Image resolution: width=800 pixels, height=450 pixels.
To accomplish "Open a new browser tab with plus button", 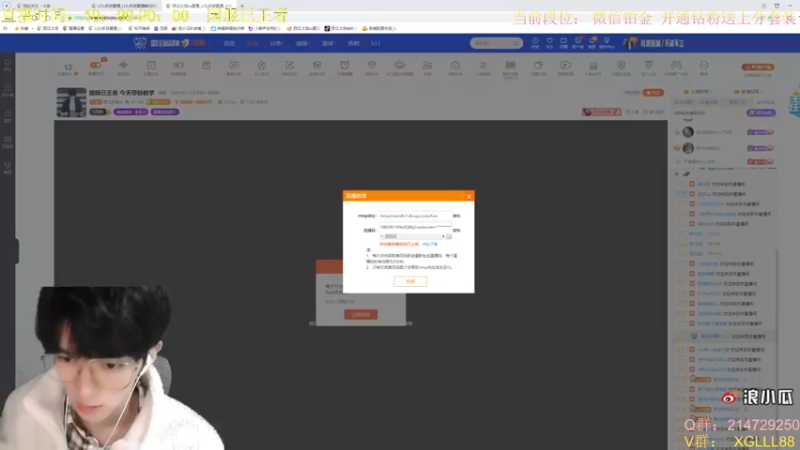I will pyautogui.click(x=242, y=6).
